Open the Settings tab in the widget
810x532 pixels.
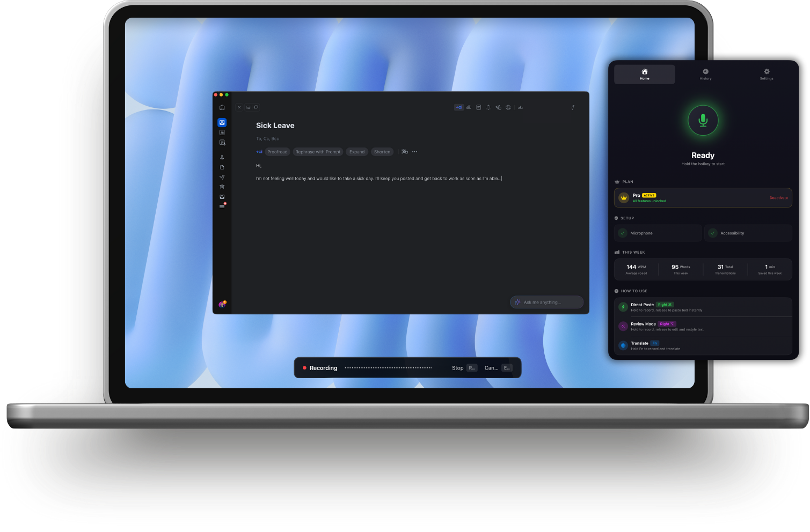click(767, 74)
